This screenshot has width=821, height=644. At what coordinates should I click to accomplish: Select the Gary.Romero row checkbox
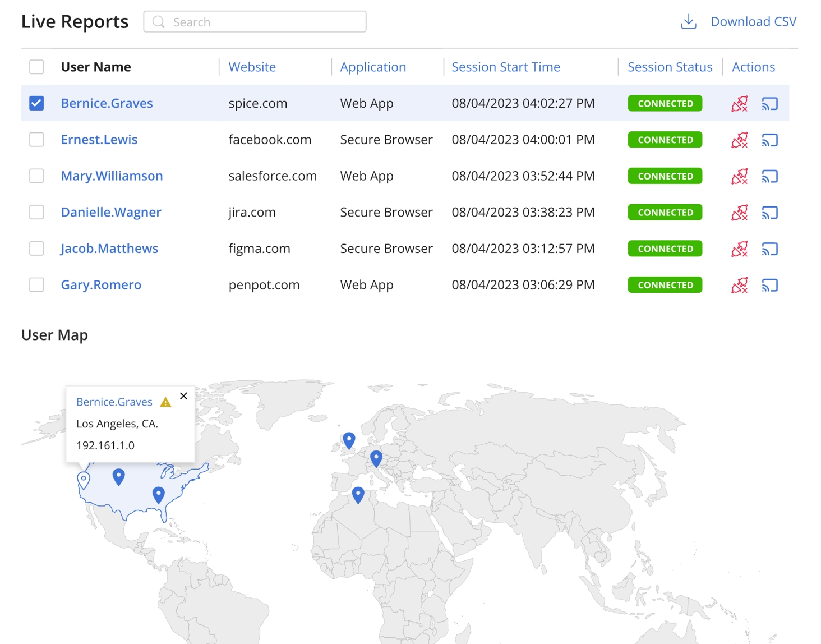point(36,285)
